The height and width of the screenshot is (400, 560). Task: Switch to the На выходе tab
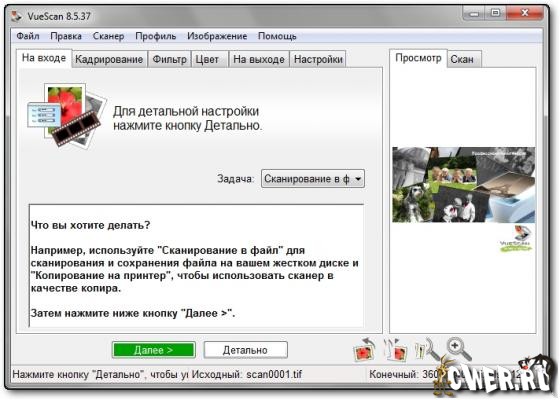pos(259,59)
